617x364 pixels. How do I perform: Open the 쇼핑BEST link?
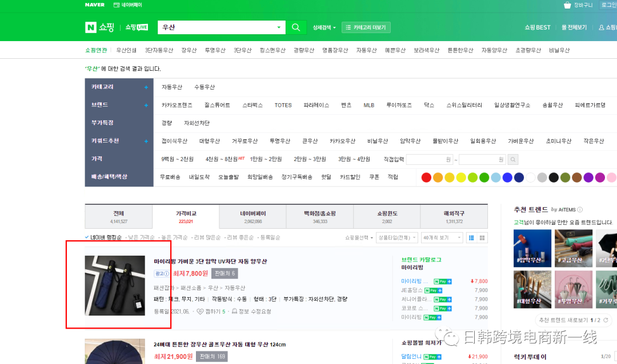tap(536, 27)
